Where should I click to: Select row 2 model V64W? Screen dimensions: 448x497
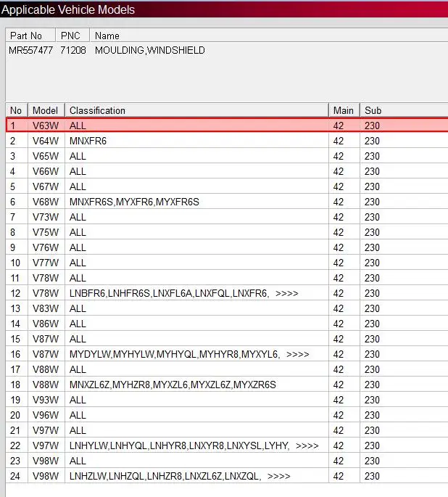pos(46,141)
